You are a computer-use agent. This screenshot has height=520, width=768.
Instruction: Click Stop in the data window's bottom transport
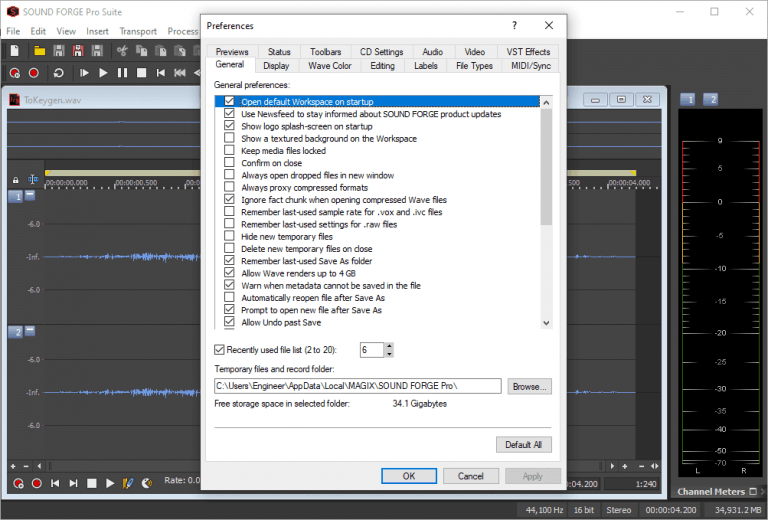pyautogui.click(x=92, y=483)
